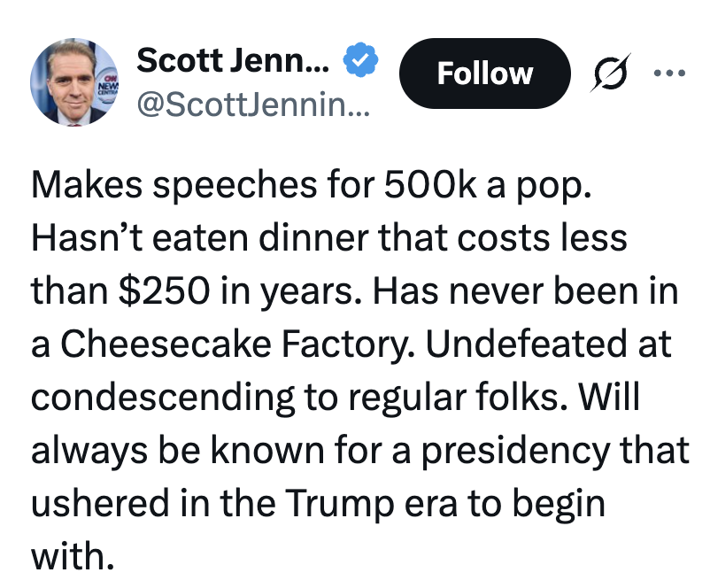Open the @ScottJennin... handle link
This screenshot has width=710, height=588.
point(253,104)
